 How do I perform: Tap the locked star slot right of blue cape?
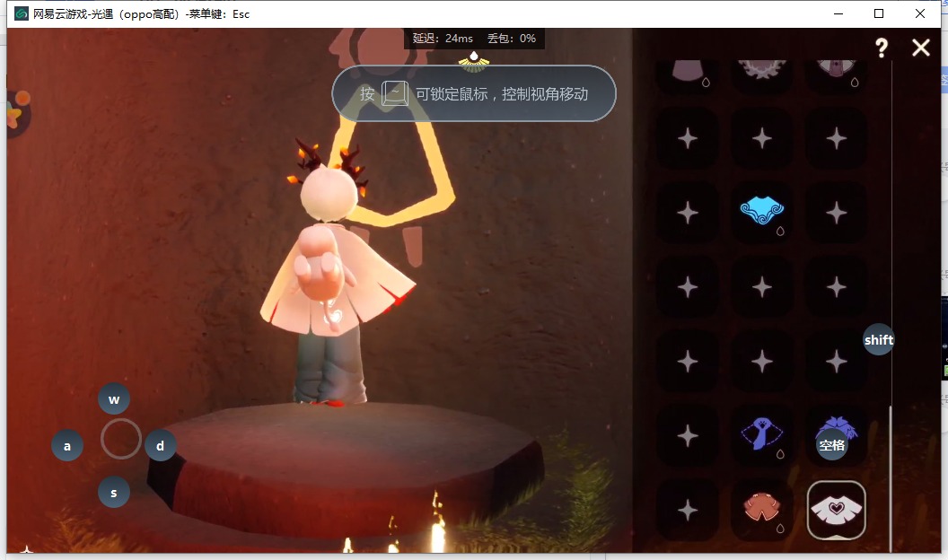pos(836,212)
